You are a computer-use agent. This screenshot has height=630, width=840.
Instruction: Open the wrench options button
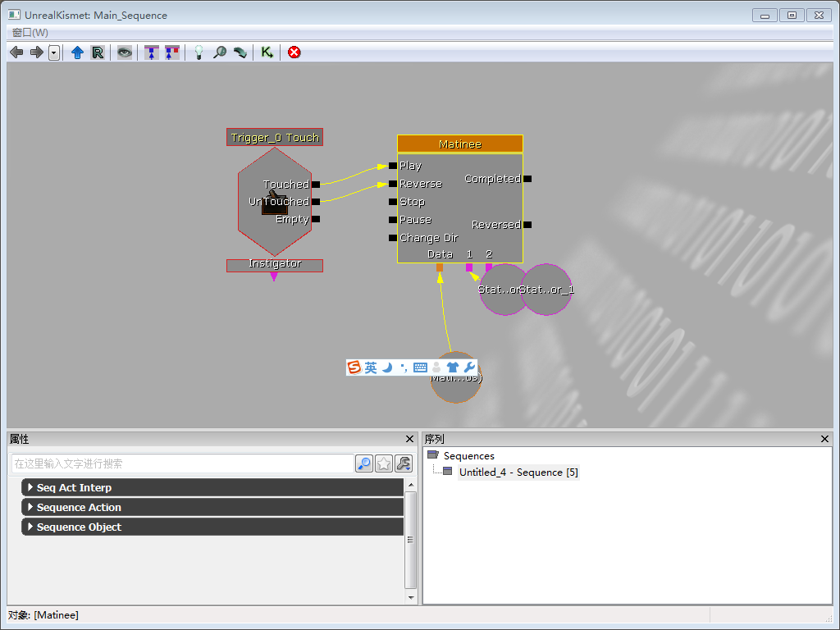[x=404, y=464]
